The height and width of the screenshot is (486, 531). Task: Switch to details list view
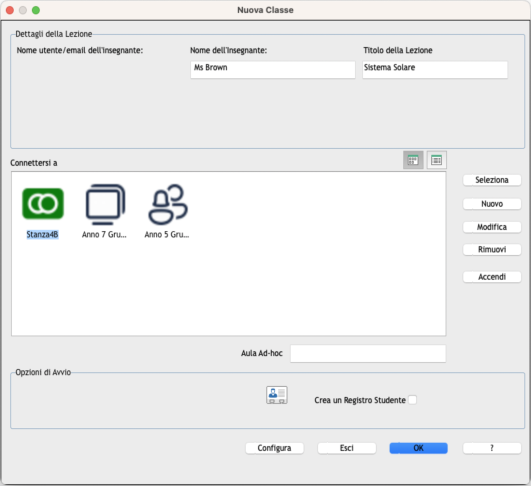point(437,160)
